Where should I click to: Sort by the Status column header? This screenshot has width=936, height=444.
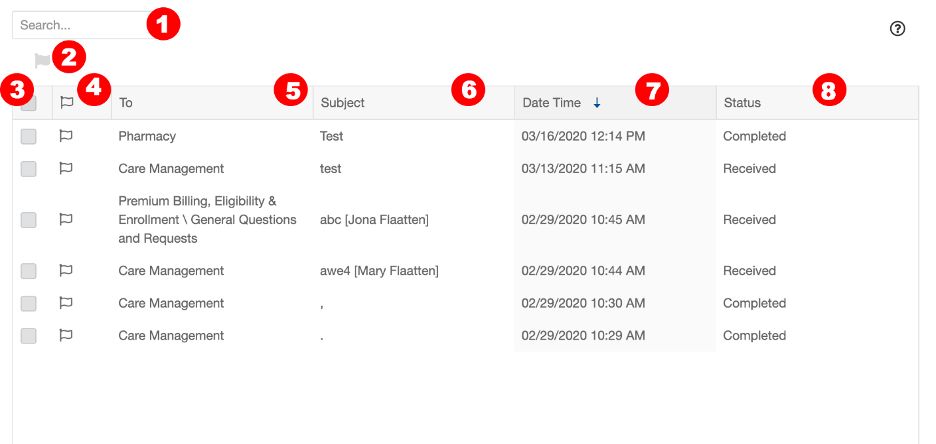tap(742, 103)
